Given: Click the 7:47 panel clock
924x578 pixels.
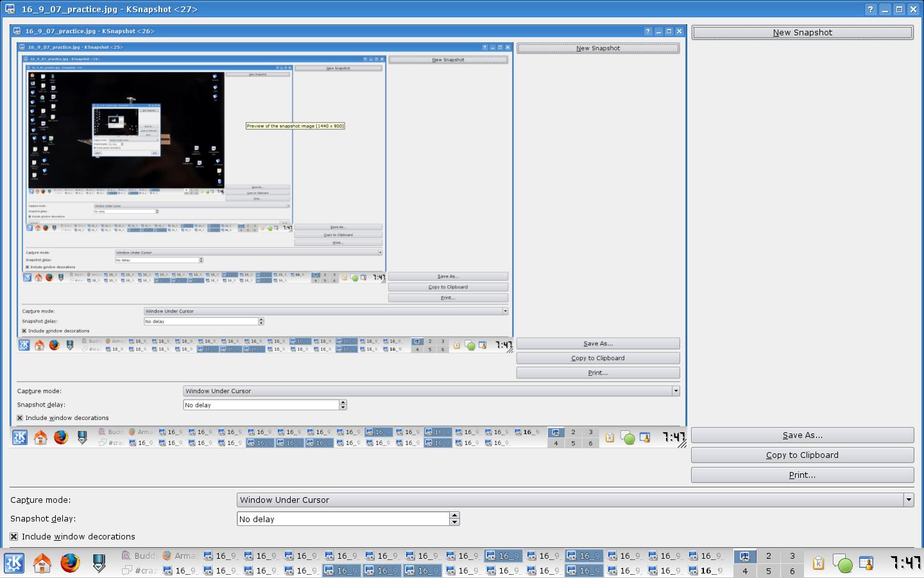Looking at the screenshot, I should (x=905, y=563).
